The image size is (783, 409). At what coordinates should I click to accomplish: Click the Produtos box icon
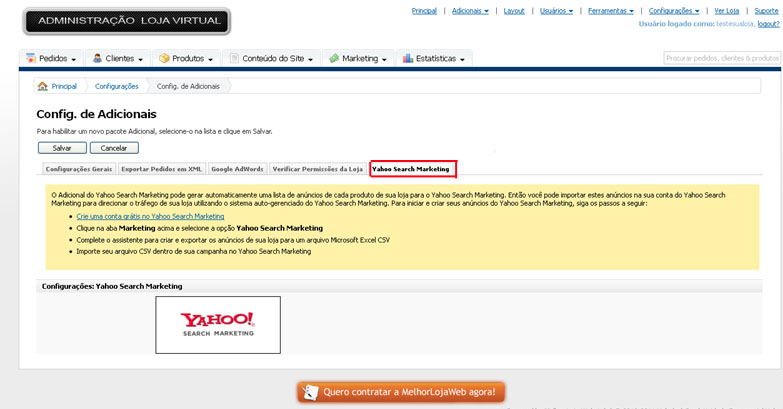click(x=164, y=58)
